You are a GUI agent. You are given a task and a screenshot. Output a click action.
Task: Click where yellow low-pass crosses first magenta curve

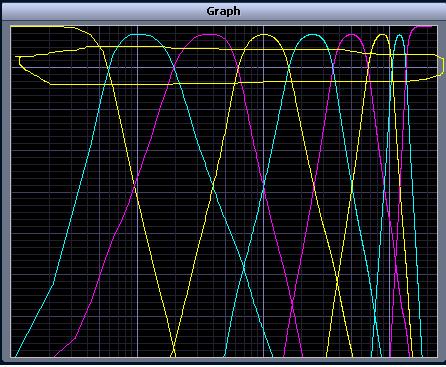coord(135,188)
